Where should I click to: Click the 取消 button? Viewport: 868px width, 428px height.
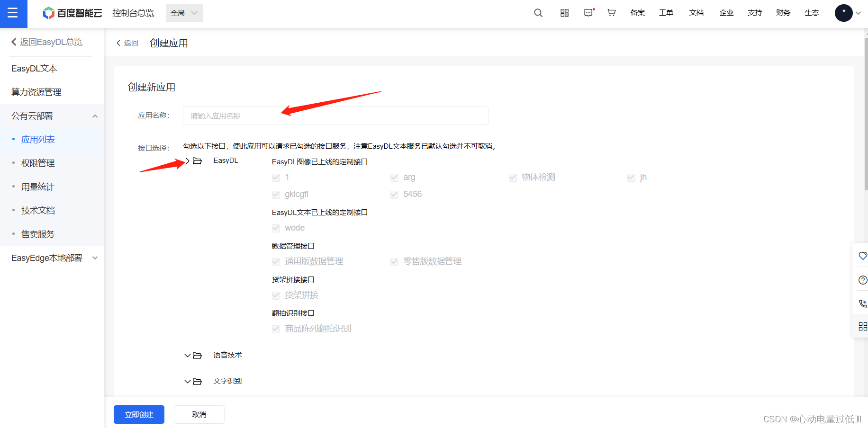click(199, 415)
